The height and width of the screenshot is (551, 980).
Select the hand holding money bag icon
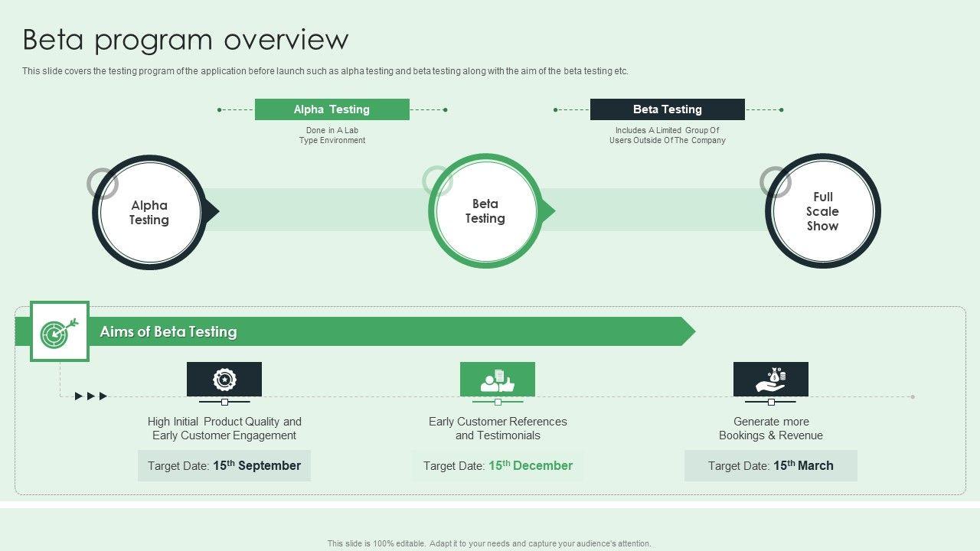[x=771, y=379]
